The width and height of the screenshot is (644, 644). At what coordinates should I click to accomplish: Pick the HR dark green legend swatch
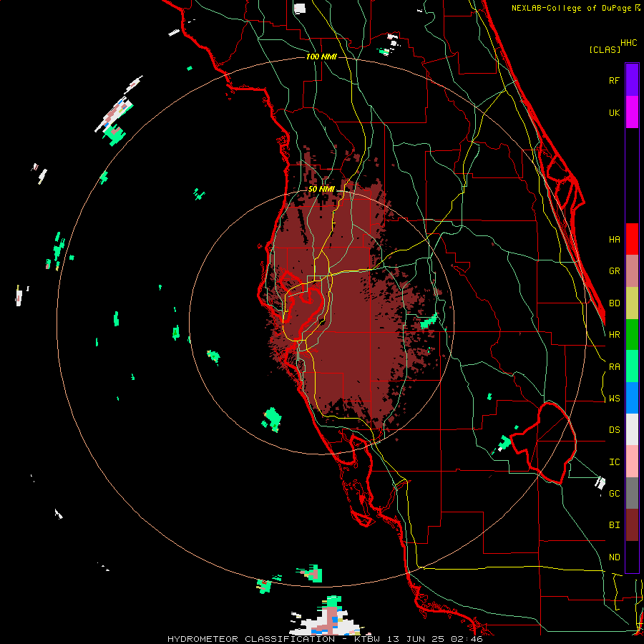[632, 335]
